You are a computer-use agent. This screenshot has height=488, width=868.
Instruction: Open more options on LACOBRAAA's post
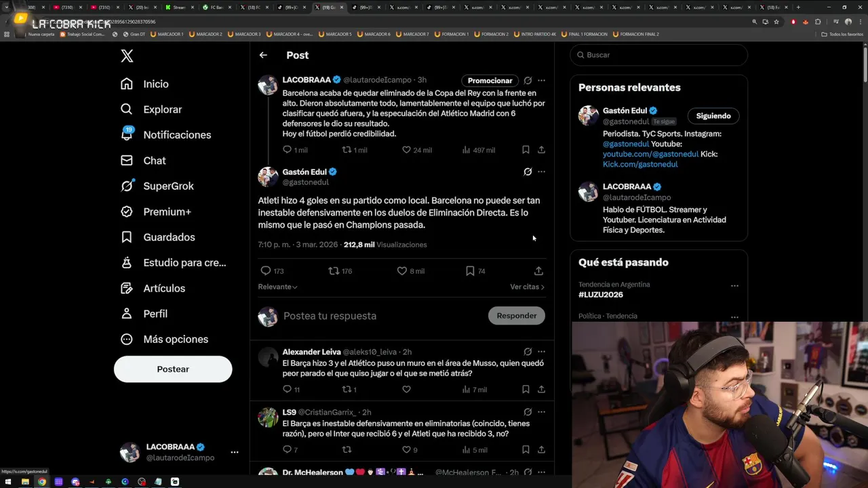click(x=541, y=81)
